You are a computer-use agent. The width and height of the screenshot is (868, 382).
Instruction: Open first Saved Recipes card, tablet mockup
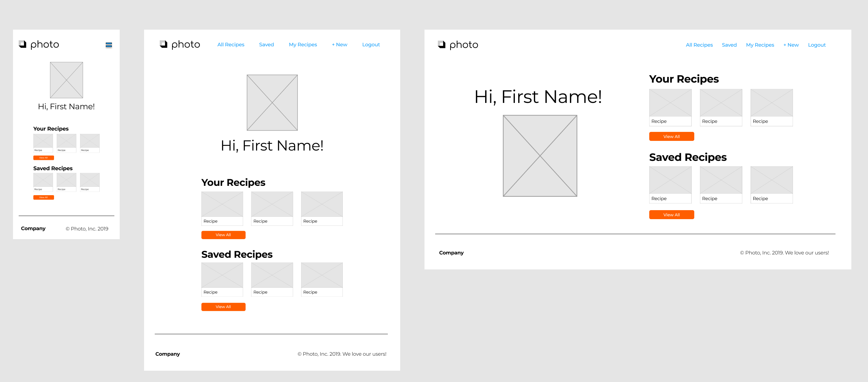click(222, 280)
